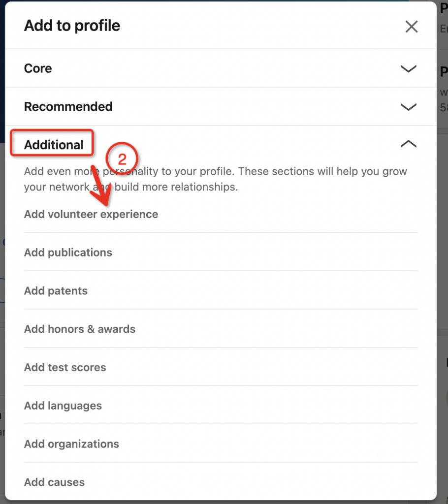Select the Recommended section heading
Viewport: 448px width, 504px height.
[x=68, y=107]
